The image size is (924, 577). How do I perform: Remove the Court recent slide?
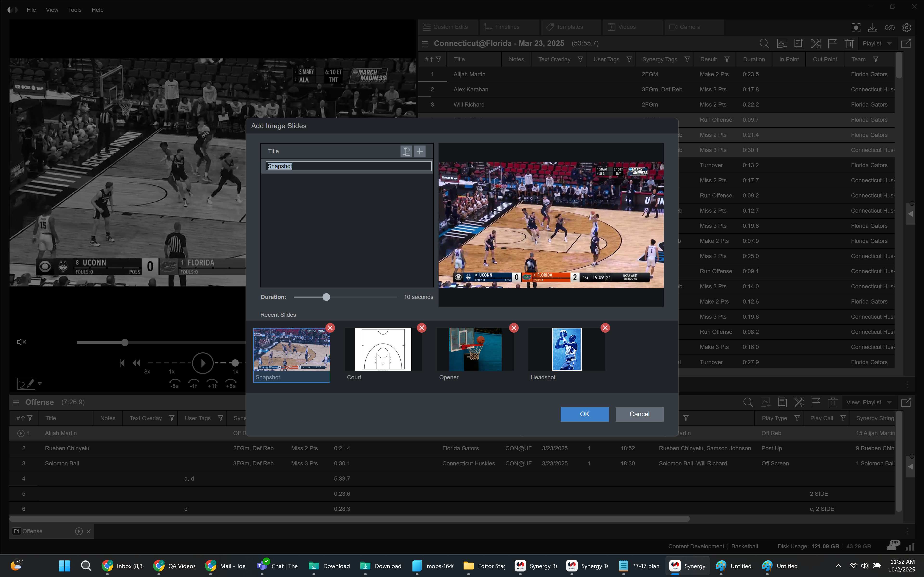click(x=421, y=328)
